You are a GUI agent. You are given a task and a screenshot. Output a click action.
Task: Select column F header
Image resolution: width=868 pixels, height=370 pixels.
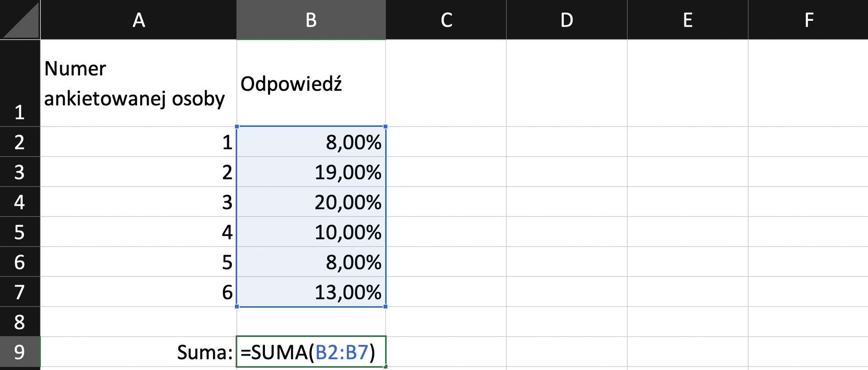click(x=808, y=19)
